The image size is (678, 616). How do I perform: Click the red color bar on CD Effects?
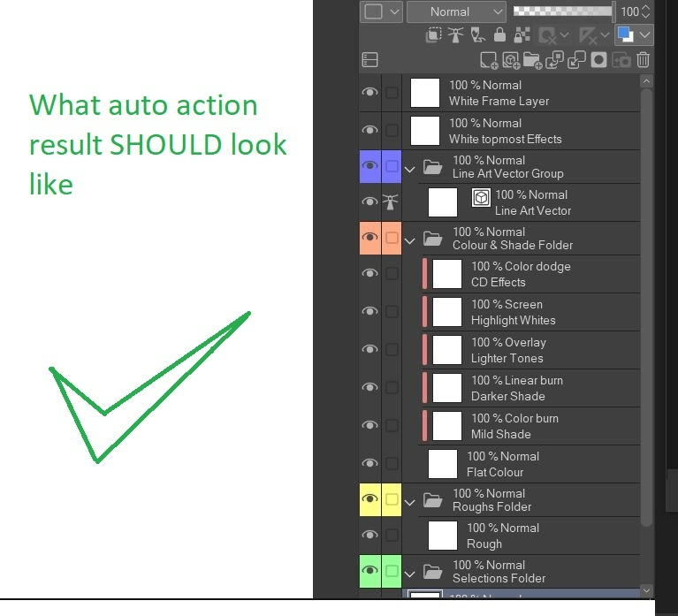424,274
